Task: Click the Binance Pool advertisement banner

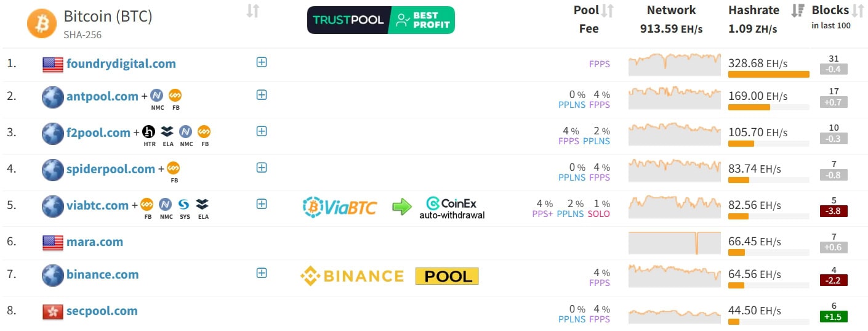Action: (389, 276)
